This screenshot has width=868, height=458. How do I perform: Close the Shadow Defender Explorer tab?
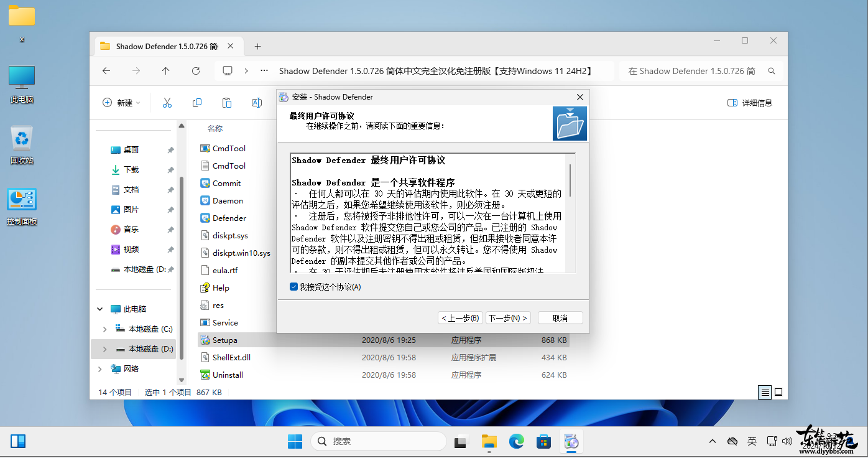(x=231, y=46)
